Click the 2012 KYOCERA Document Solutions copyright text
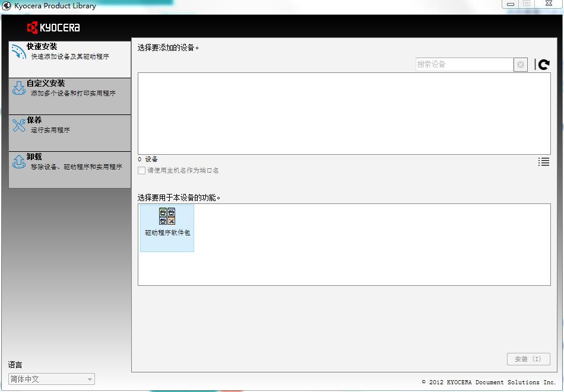The width and height of the screenshot is (564, 392). [489, 382]
